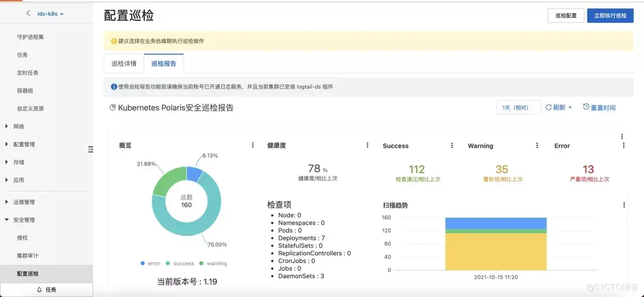
Task: Open the Success panel more-options menu
Action: coord(452,146)
